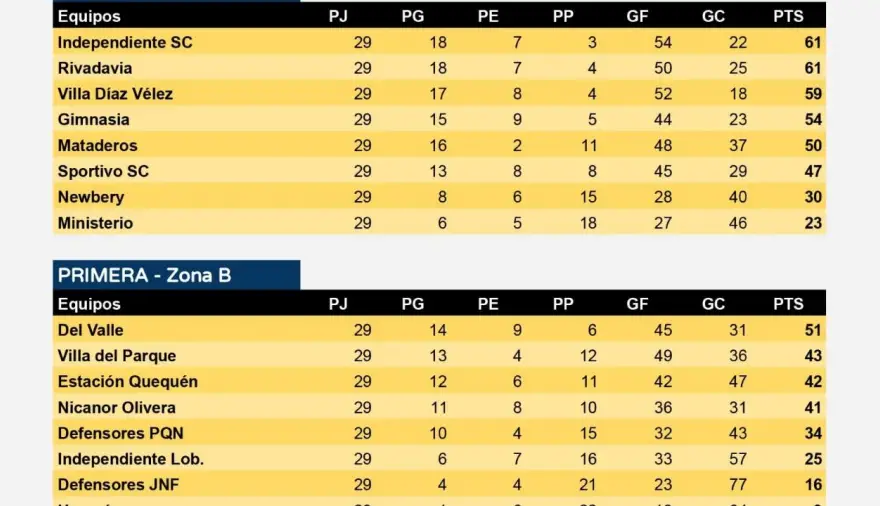The width and height of the screenshot is (880, 506).
Task: Select the Villa del Parque row
Action: coord(439,356)
